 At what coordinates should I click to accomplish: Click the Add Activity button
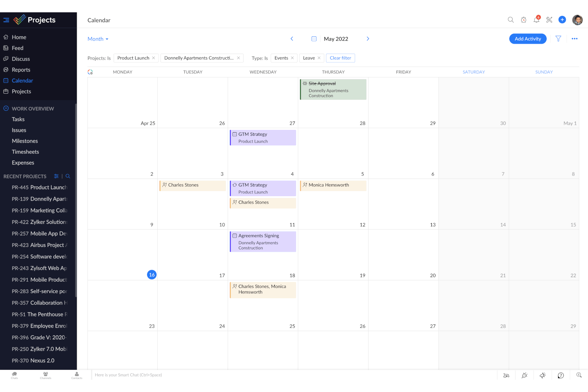[x=528, y=39]
